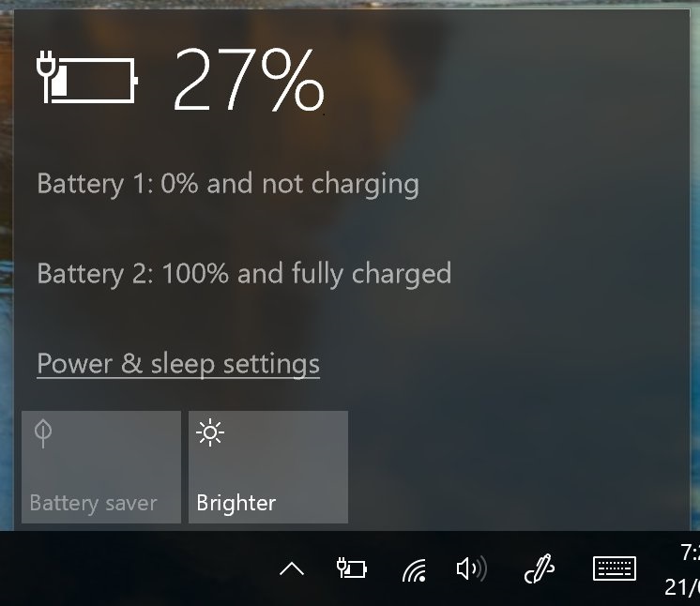The width and height of the screenshot is (700, 606).
Task: Click the large plugged-in battery icon
Action: pyautogui.click(x=87, y=77)
